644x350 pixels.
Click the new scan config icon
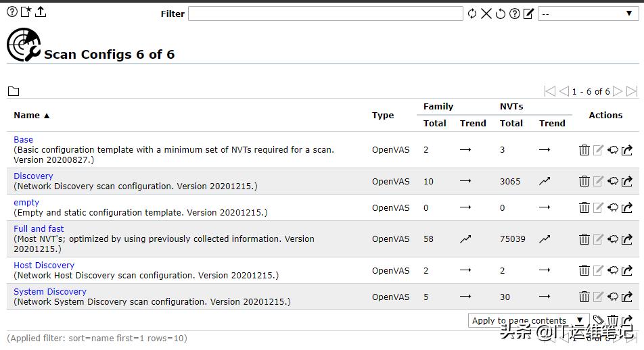tap(26, 11)
